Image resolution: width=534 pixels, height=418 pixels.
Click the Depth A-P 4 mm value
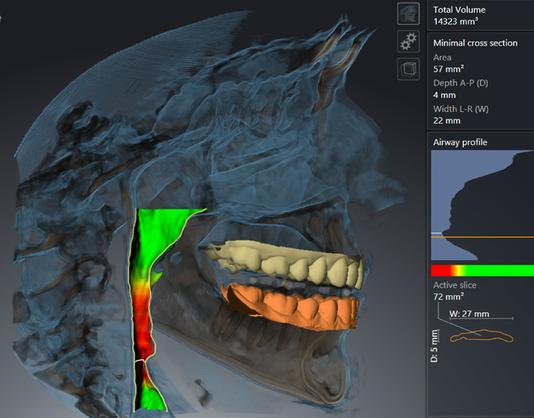click(444, 95)
